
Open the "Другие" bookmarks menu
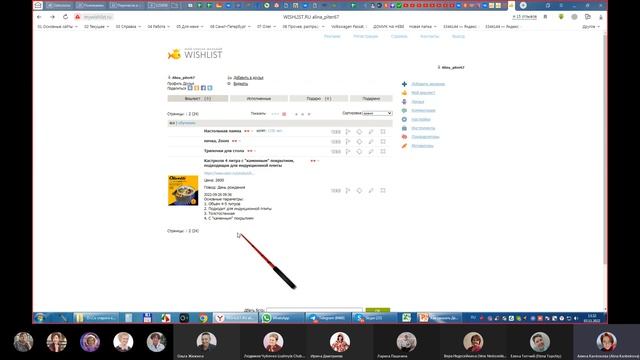pos(591,27)
